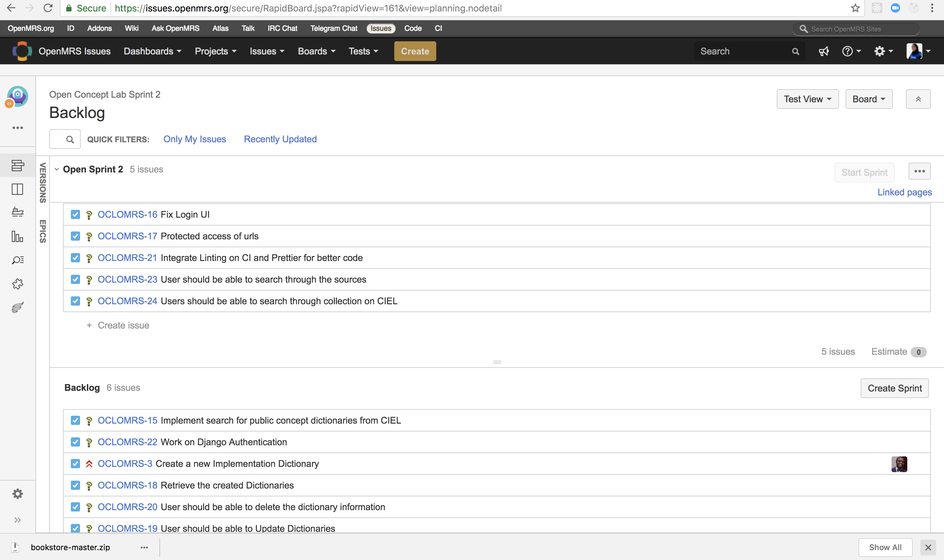Click the browser address bar URL

coord(308,8)
